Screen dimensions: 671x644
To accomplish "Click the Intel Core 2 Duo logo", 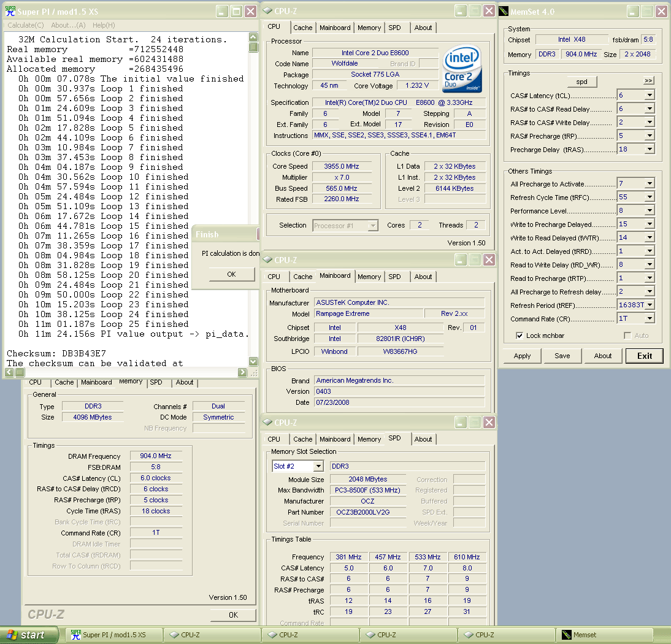I will (462, 69).
